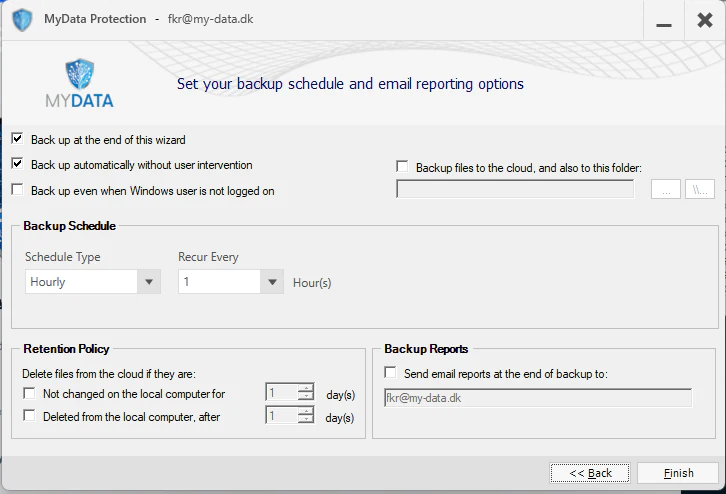
Task: Click the MyData shield icon in title bar
Action: (22, 20)
